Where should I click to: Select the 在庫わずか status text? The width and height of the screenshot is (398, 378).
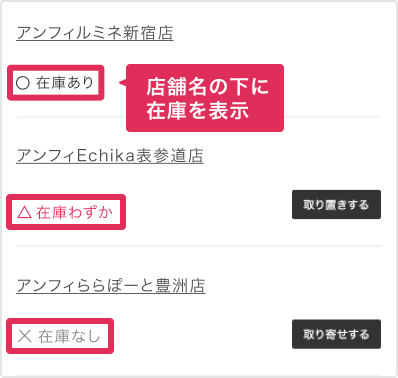tap(74, 212)
